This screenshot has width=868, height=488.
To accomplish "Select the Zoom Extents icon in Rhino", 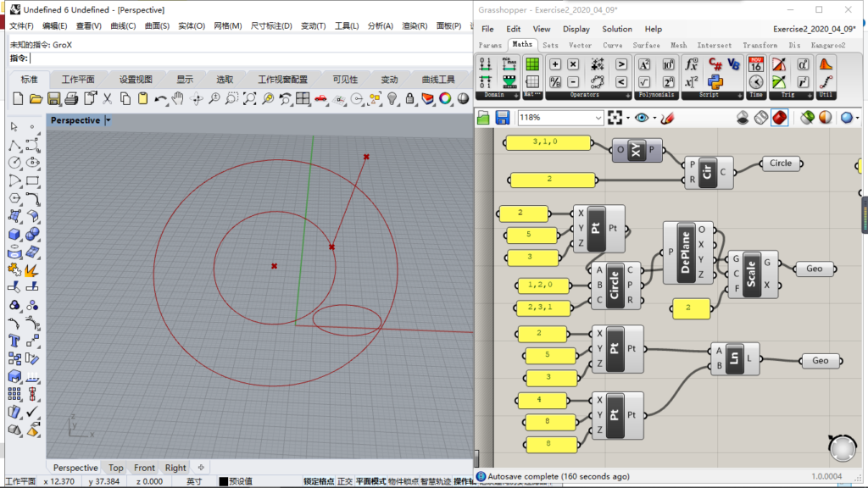I will click(x=250, y=99).
